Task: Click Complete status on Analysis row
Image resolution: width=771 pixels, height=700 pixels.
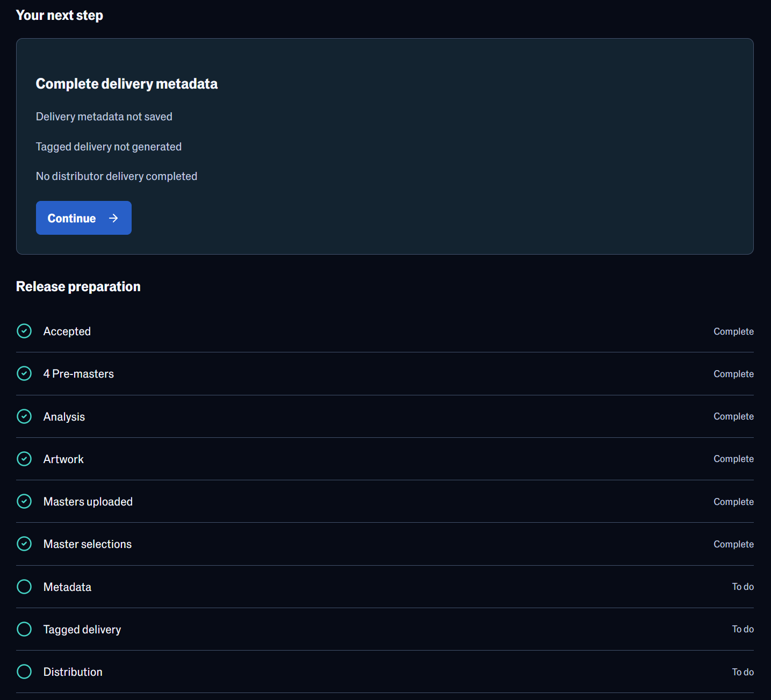Action: pos(733,416)
